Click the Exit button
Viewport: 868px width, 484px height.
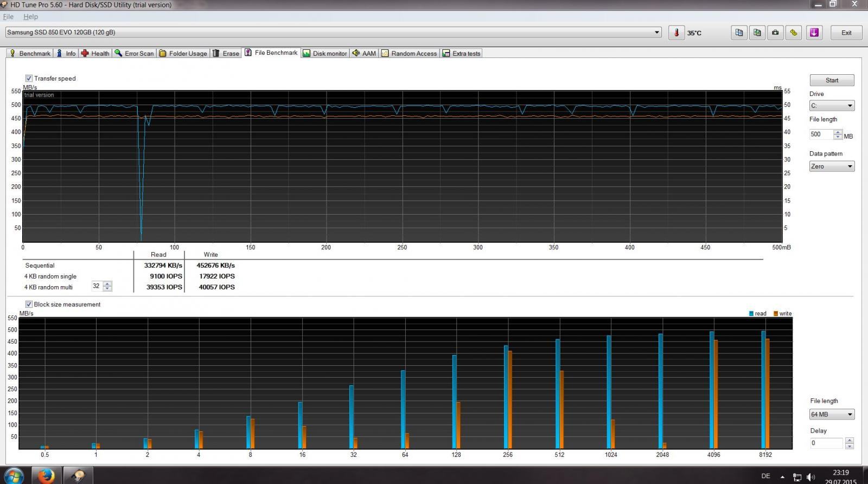[x=846, y=33]
